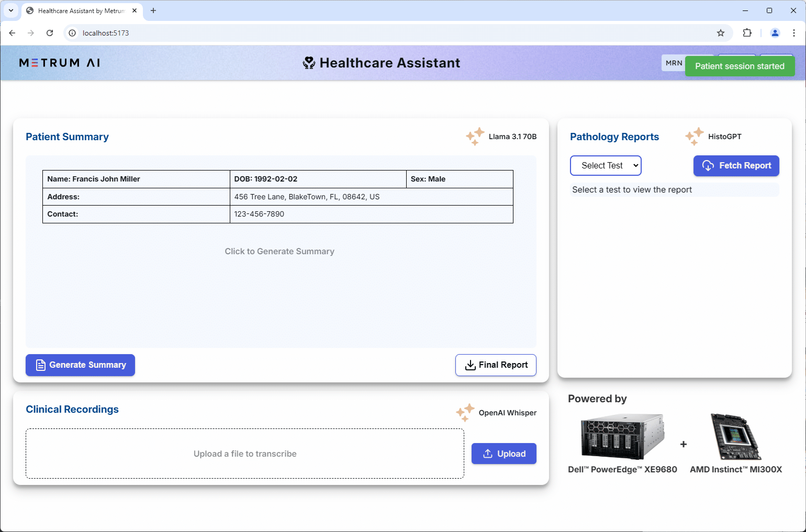Click the Fetch Report button
This screenshot has height=532, width=806.
coord(736,166)
